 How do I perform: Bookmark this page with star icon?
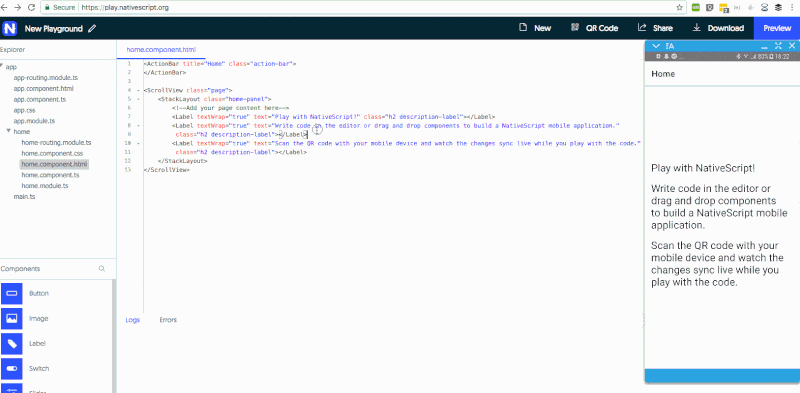pyautogui.click(x=680, y=8)
